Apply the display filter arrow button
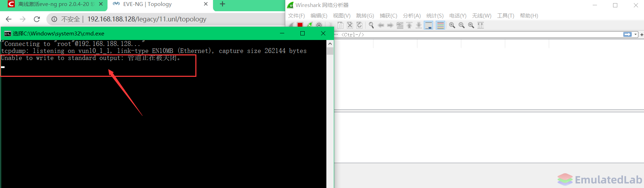 pos(627,34)
